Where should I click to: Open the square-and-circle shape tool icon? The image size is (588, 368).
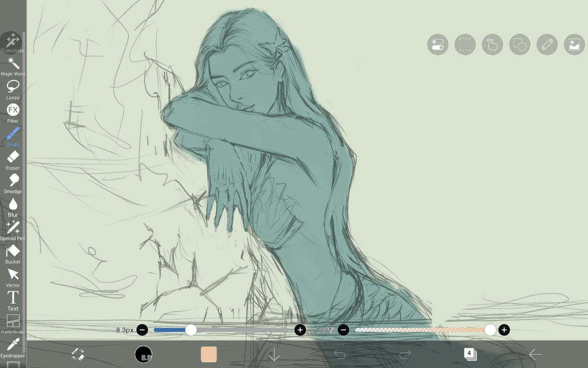[x=520, y=45]
